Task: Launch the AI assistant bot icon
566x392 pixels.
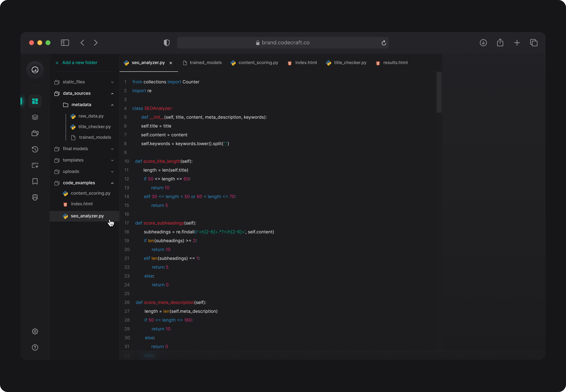Action: [x=35, y=197]
